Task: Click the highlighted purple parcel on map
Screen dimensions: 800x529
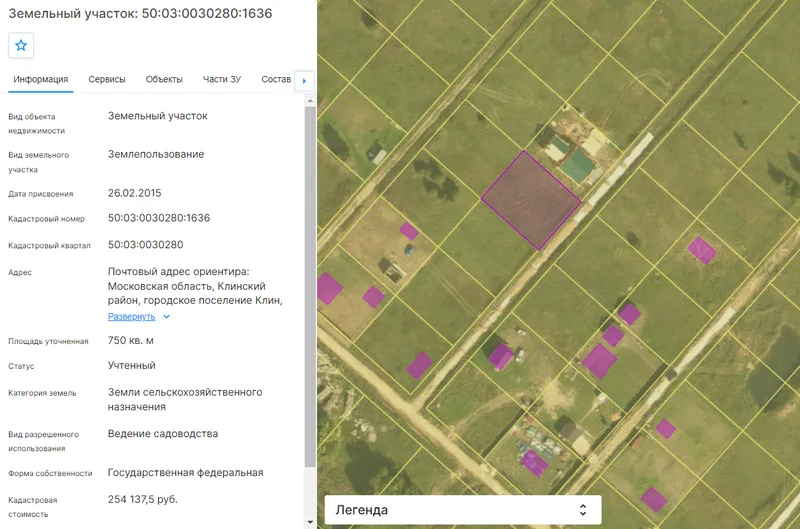Action: (x=531, y=200)
